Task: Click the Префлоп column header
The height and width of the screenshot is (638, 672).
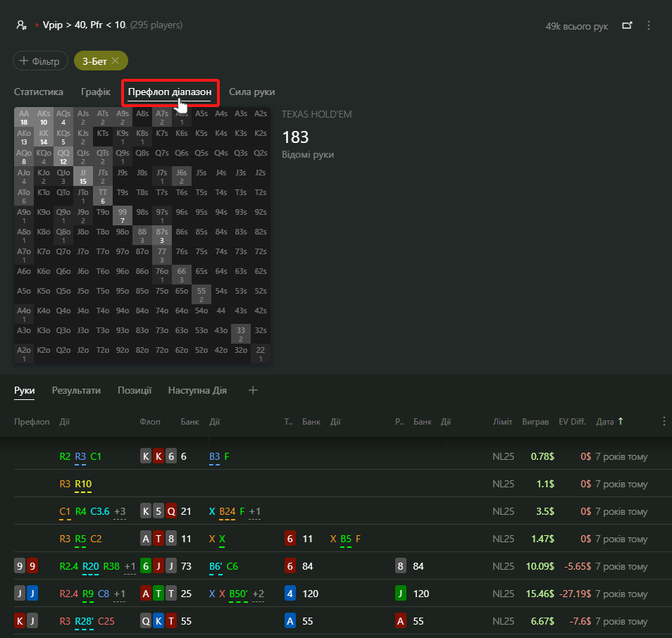Action: pos(32,422)
